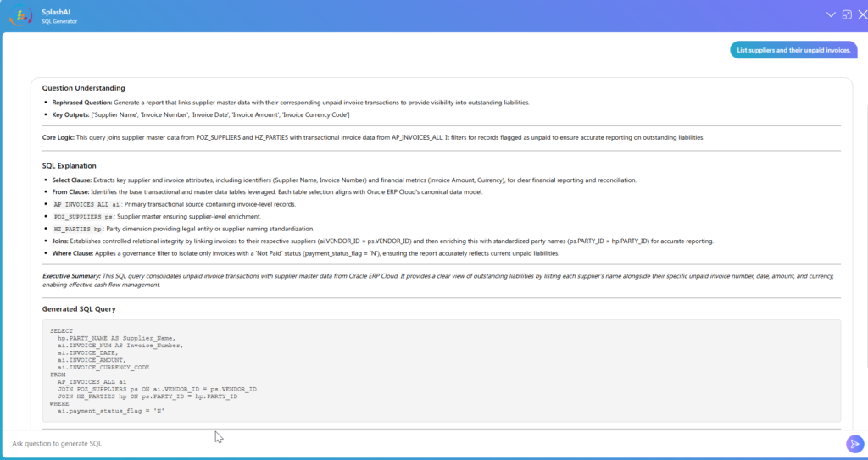Click the 'SQL Generator' subtitle in header

[59, 21]
